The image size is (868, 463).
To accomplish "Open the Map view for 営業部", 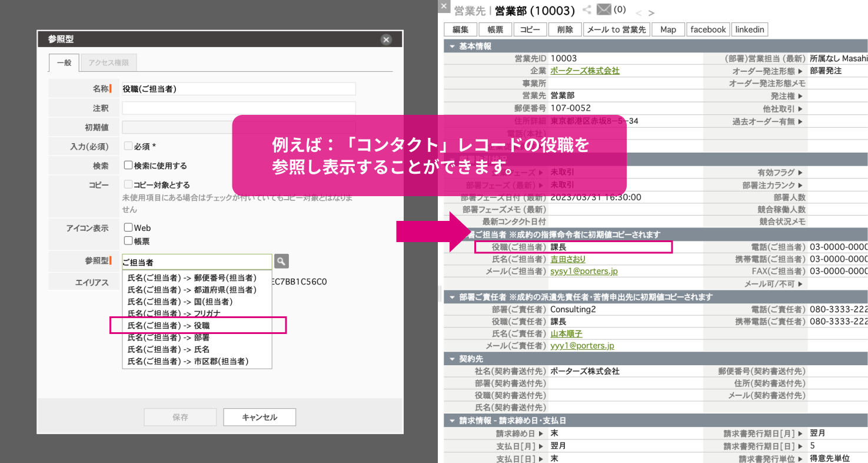I will pyautogui.click(x=668, y=29).
